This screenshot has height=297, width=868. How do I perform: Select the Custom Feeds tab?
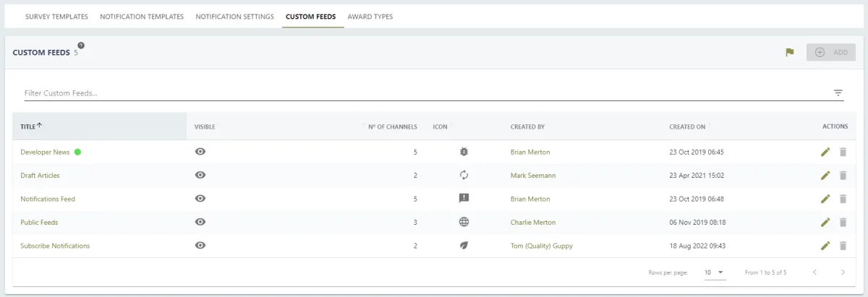click(310, 17)
